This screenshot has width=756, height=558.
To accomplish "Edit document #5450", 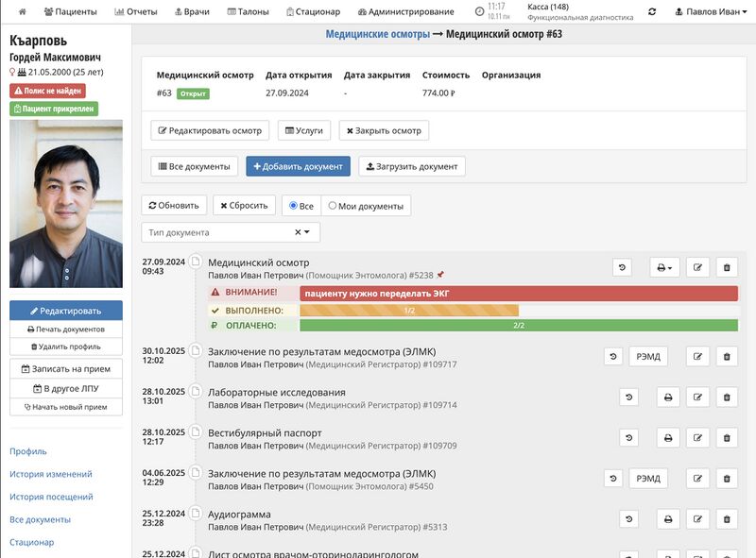I will 697,479.
